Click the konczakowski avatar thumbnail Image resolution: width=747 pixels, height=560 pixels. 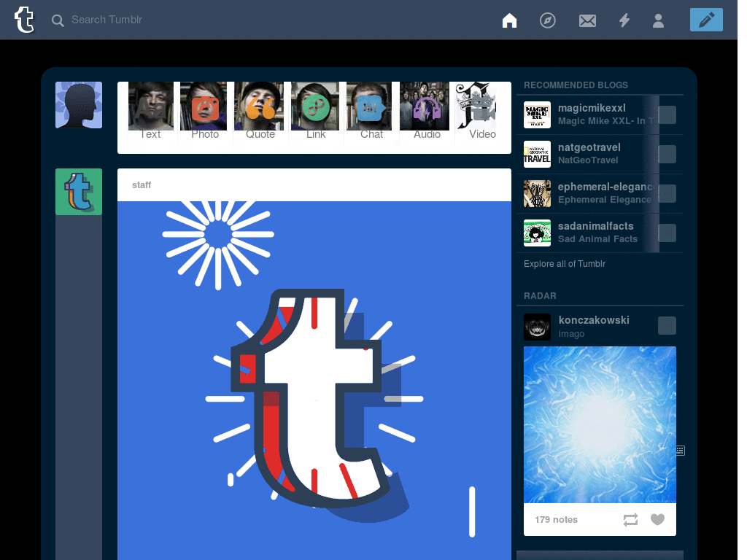pyautogui.click(x=537, y=327)
